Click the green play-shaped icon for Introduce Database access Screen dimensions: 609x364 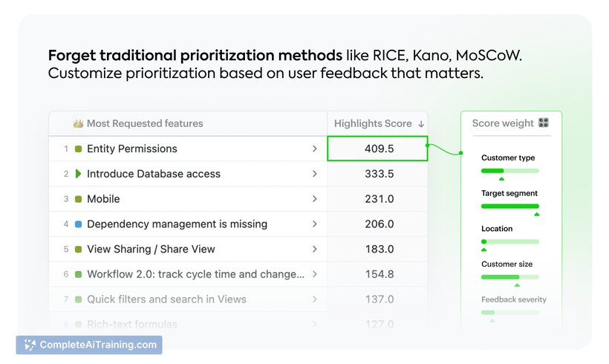(x=78, y=174)
